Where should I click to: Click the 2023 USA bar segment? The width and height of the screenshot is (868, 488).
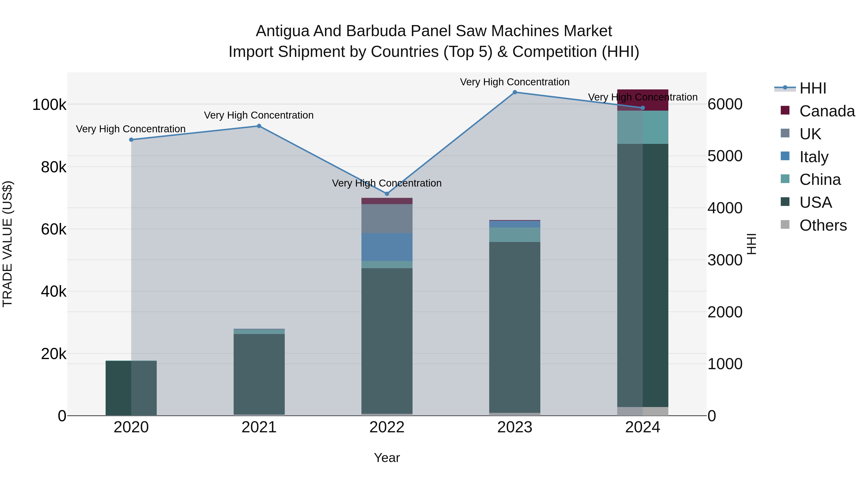point(515,327)
